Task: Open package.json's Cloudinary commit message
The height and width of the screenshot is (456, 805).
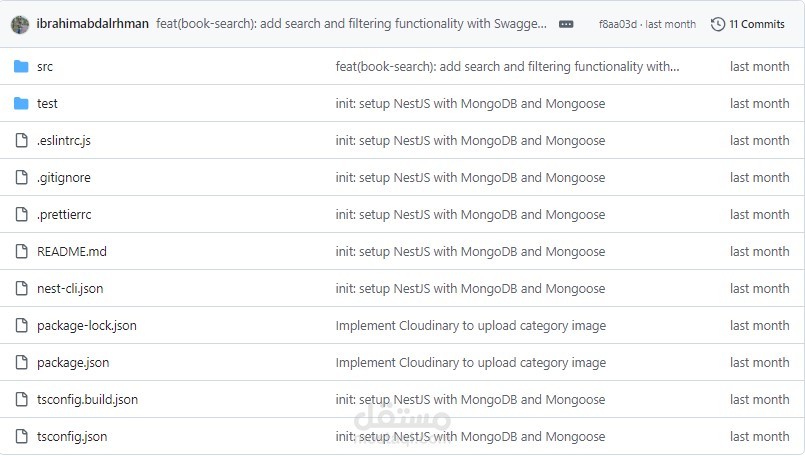Action: point(470,362)
